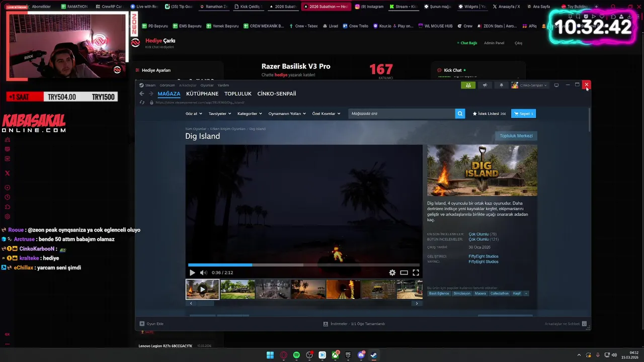
Task: Click inside Mağazada ara search field
Action: (401, 114)
